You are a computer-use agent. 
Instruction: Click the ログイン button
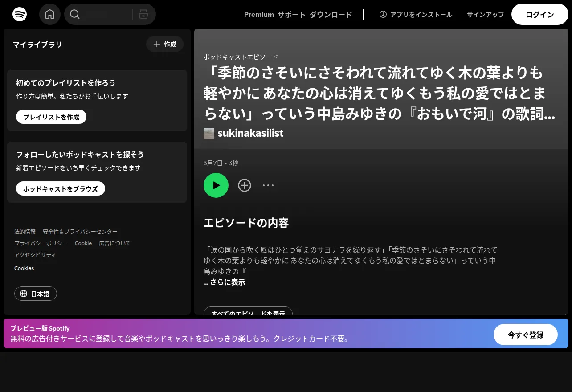click(x=540, y=14)
